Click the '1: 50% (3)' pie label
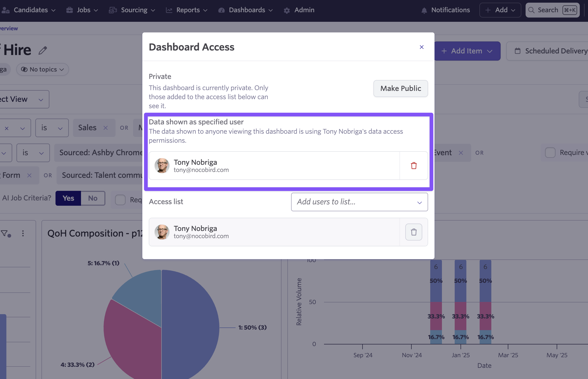The width and height of the screenshot is (588, 379). tap(252, 327)
